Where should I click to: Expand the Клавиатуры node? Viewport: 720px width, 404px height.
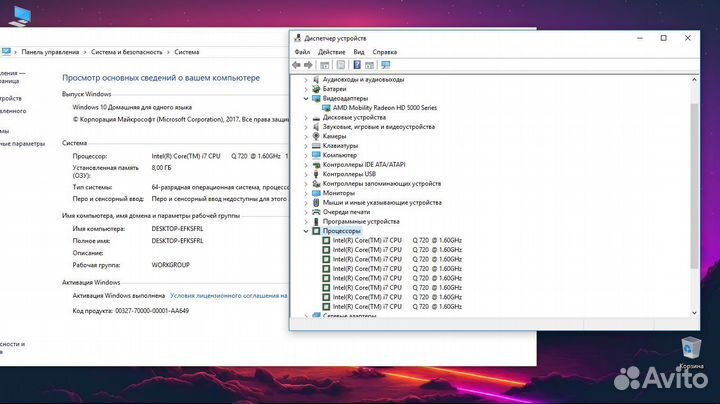tap(306, 146)
